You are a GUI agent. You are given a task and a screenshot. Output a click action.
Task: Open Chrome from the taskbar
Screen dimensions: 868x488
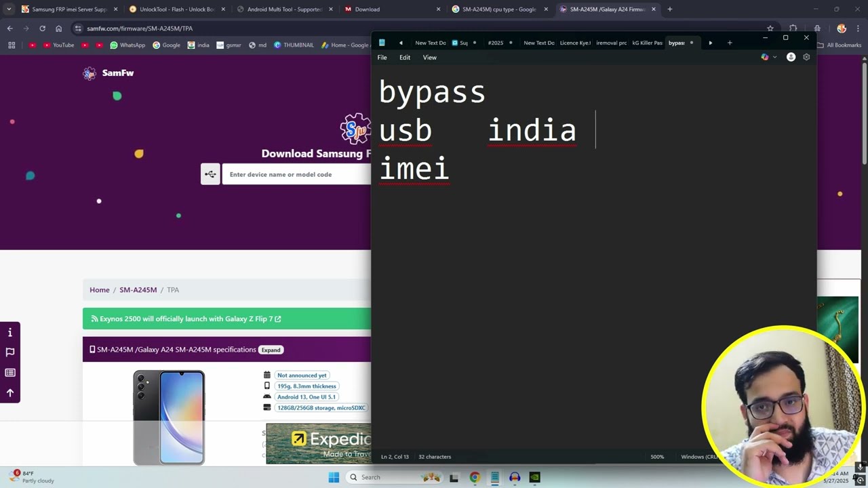(475, 477)
